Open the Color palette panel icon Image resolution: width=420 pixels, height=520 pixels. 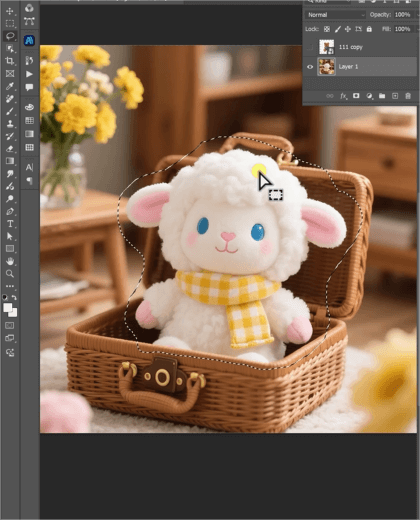tap(29, 107)
